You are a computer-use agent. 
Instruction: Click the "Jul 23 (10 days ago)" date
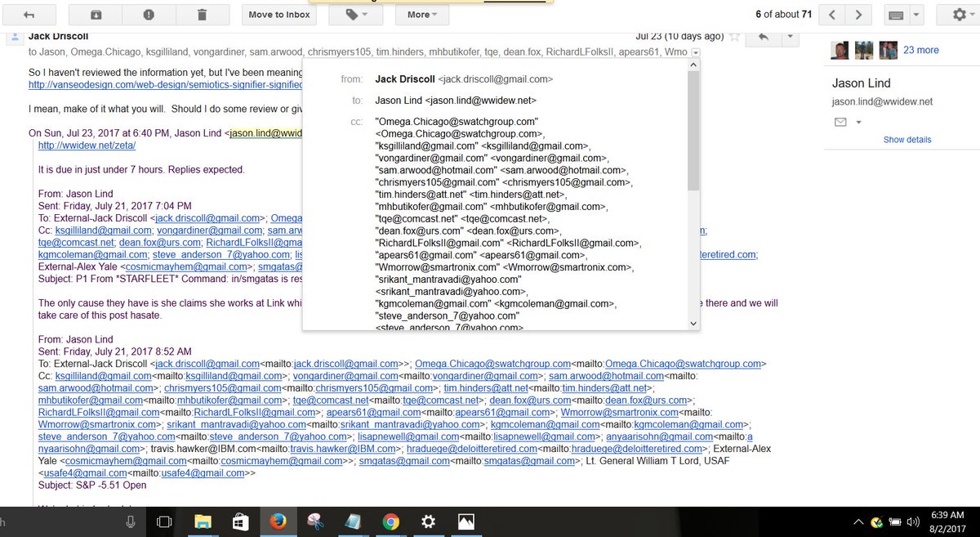pyautogui.click(x=679, y=37)
